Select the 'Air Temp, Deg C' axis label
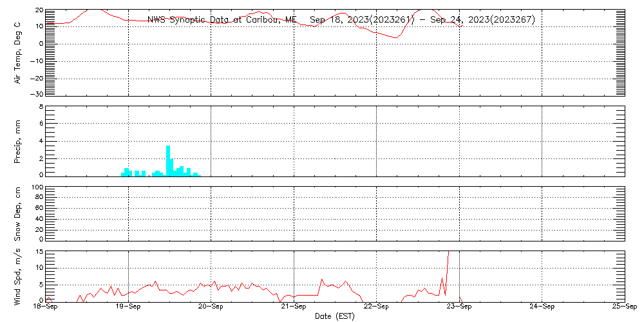 tap(18, 53)
